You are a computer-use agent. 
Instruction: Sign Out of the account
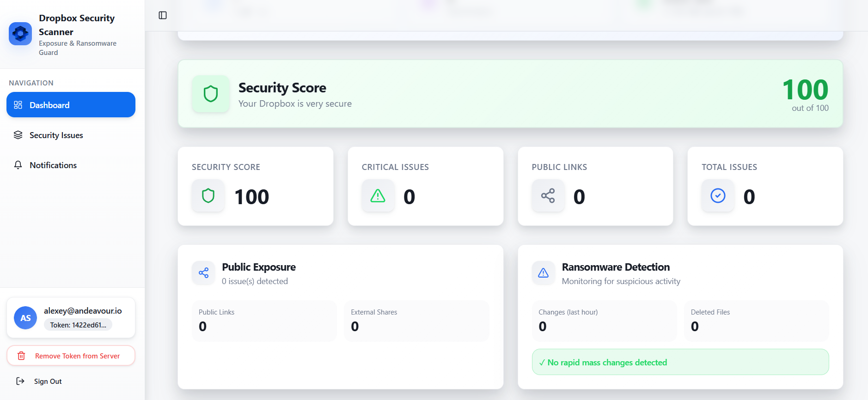point(71,381)
